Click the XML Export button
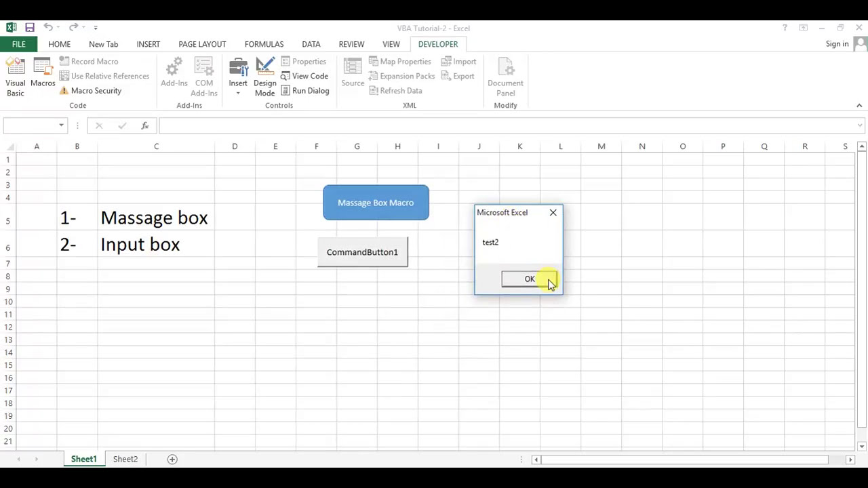Image resolution: width=868 pixels, height=488 pixels. (x=458, y=76)
